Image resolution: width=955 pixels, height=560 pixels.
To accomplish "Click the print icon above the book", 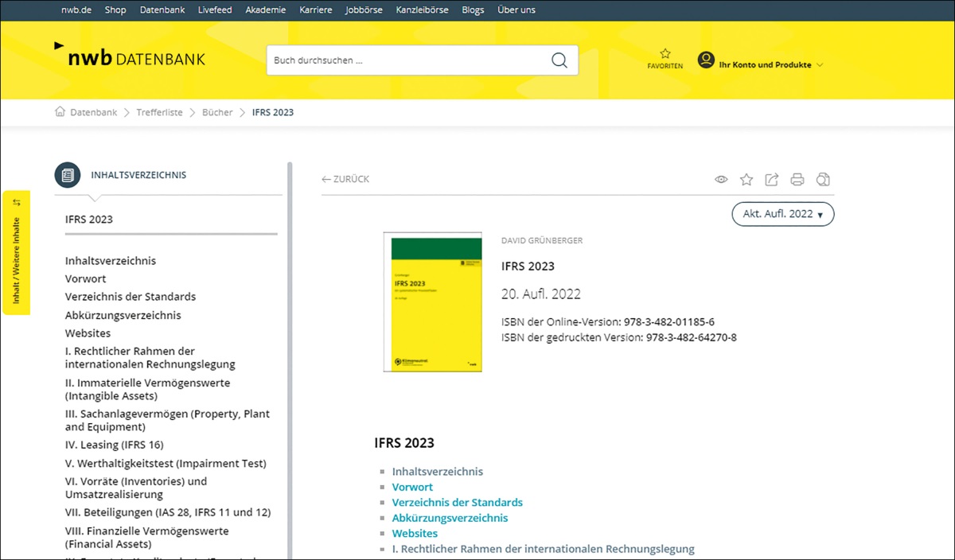I will 797,180.
